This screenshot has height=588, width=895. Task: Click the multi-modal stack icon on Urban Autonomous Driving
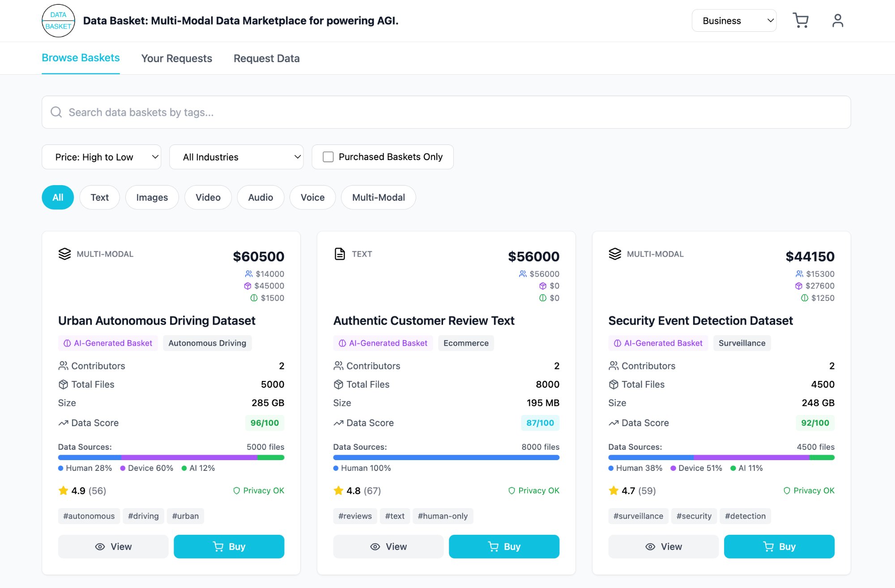[x=64, y=254]
